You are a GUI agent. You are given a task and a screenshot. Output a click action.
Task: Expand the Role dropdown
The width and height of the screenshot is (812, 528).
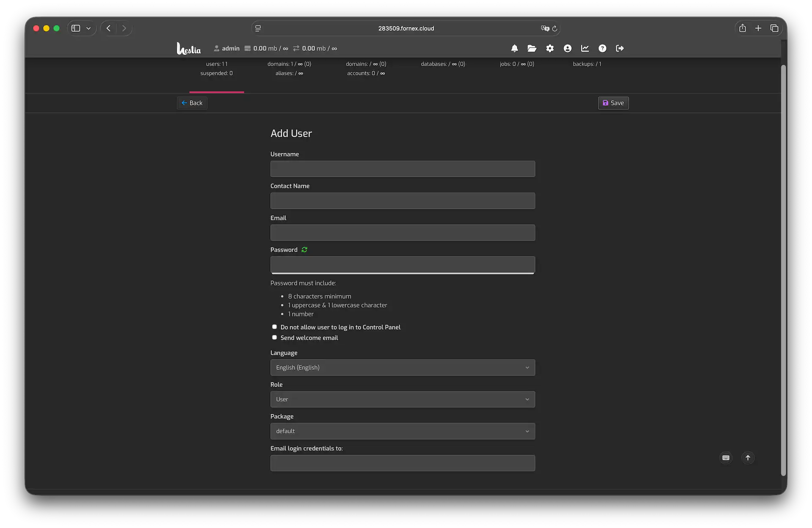pyautogui.click(x=403, y=399)
